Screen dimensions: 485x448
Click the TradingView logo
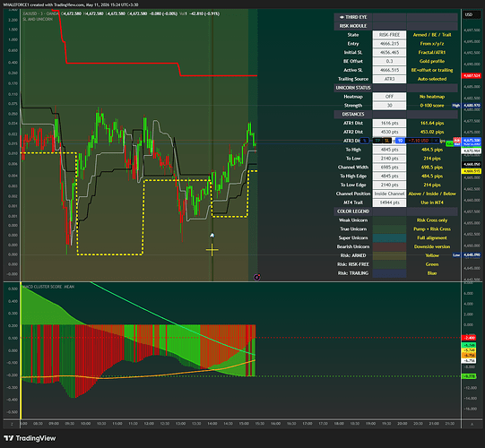[x=30, y=438]
